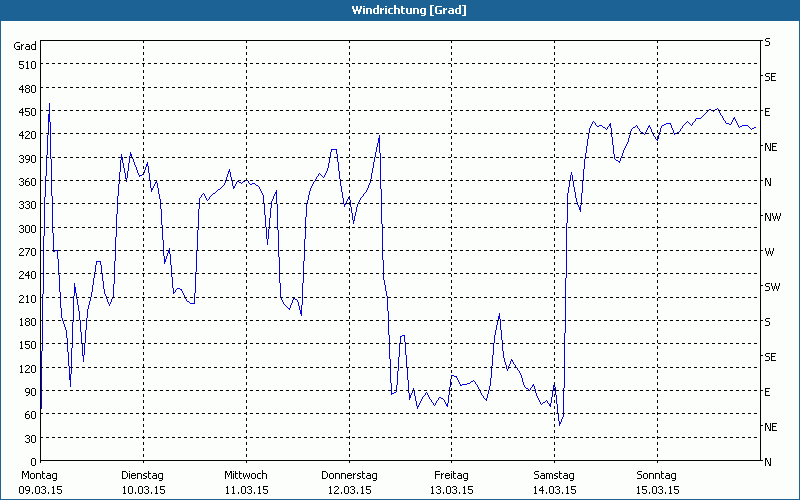Select the 150 value on the degree axis

[x=28, y=344]
